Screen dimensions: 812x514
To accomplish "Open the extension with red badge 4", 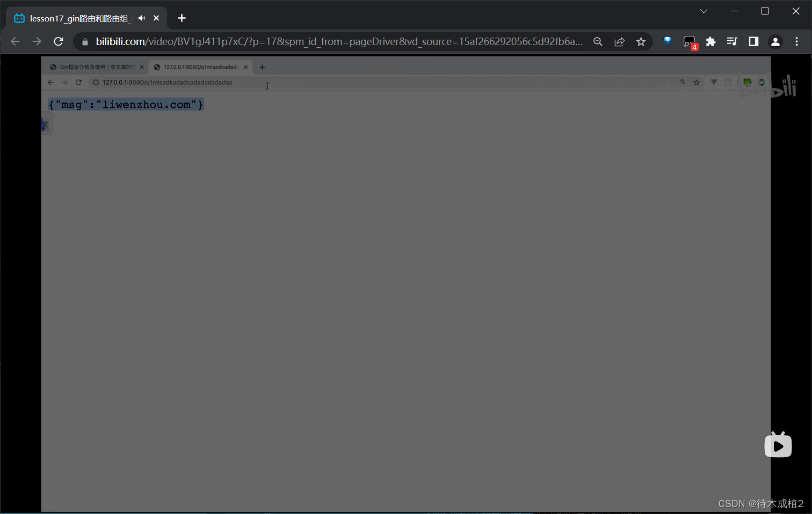I will point(690,42).
